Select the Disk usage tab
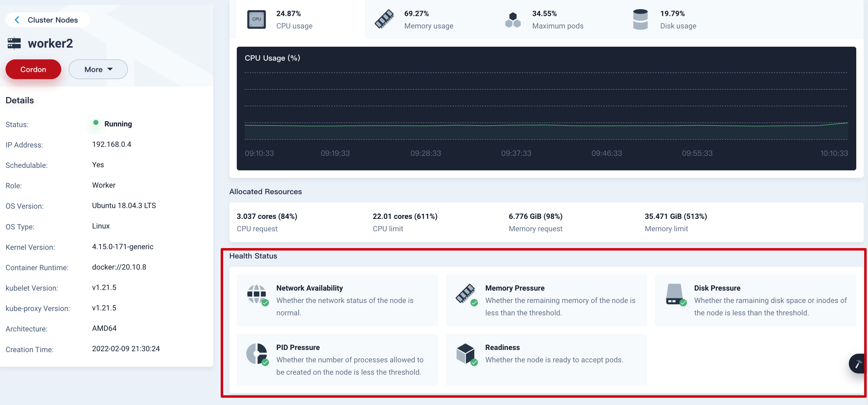The height and width of the screenshot is (405, 868). coord(678,19)
